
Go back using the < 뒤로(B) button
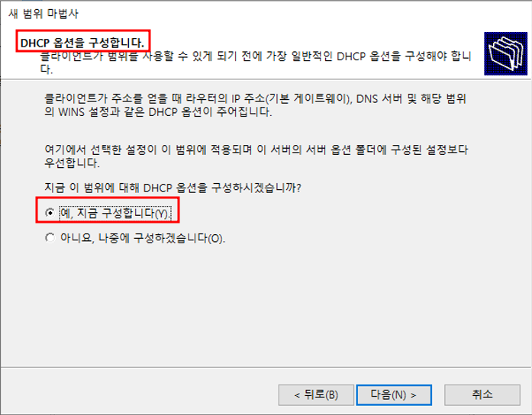316,394
